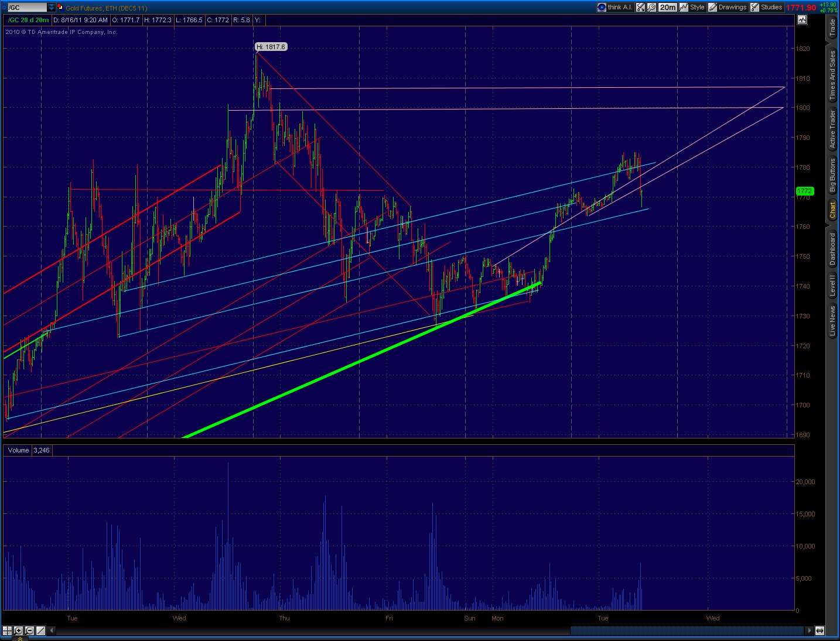Screen dimensions: 840x641
Task: Expand the /GC symbol dropdown arrow
Action: pyautogui.click(x=52, y=8)
